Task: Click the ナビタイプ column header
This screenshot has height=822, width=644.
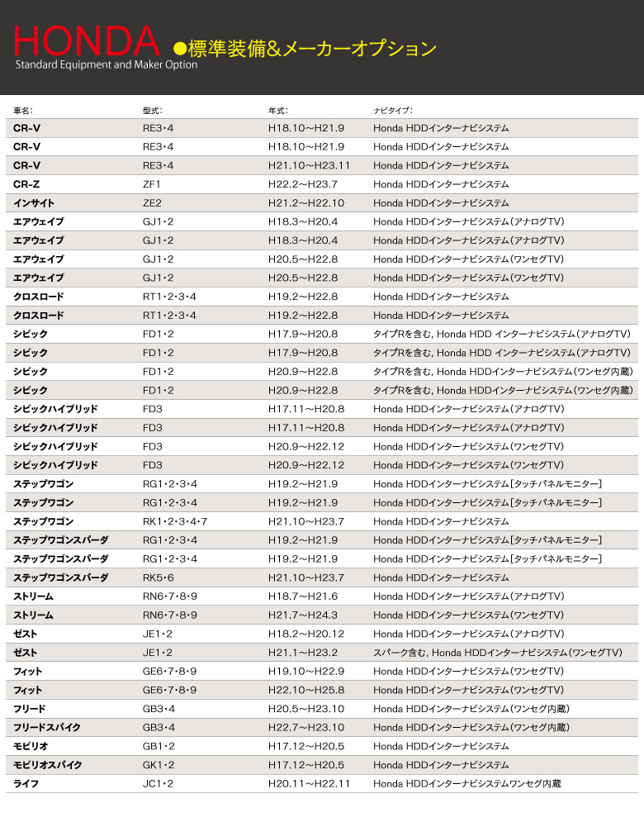Action: (393, 111)
